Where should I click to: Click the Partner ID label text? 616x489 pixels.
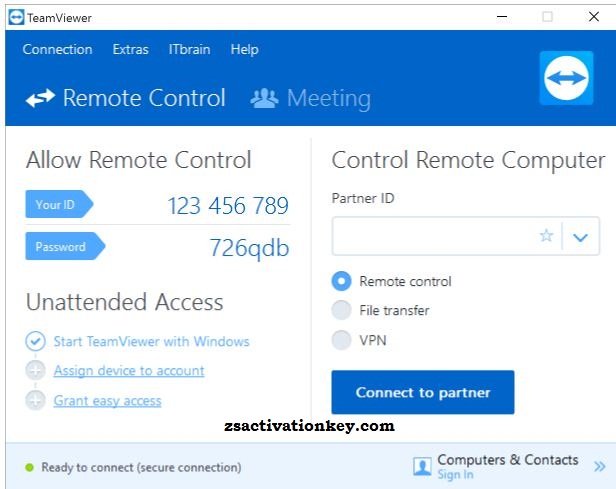click(363, 198)
